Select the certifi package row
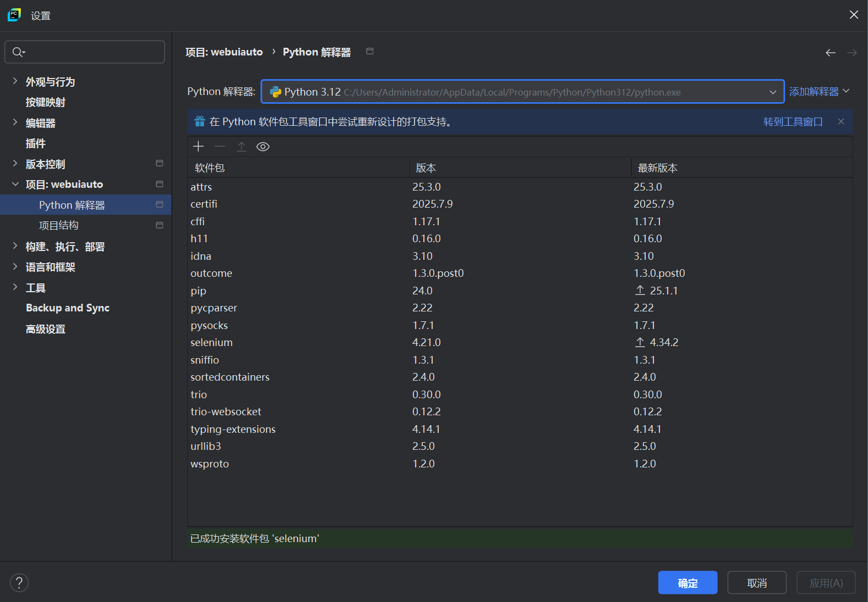The image size is (868, 602). click(520, 204)
